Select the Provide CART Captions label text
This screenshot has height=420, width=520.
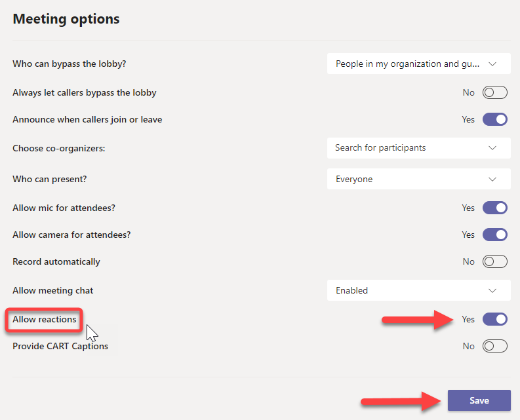point(60,346)
